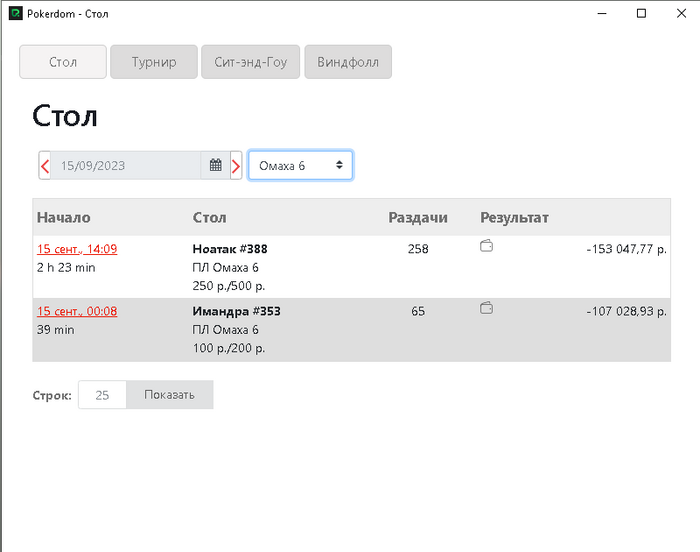Screen dimensions: 700x552
Task: Select table name Имандра #353
Action: coord(237,311)
